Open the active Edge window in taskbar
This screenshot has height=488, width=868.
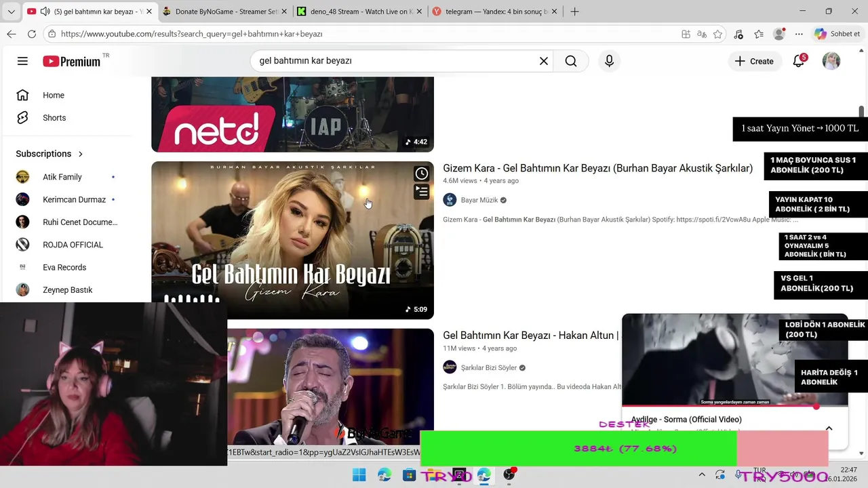pos(484,475)
